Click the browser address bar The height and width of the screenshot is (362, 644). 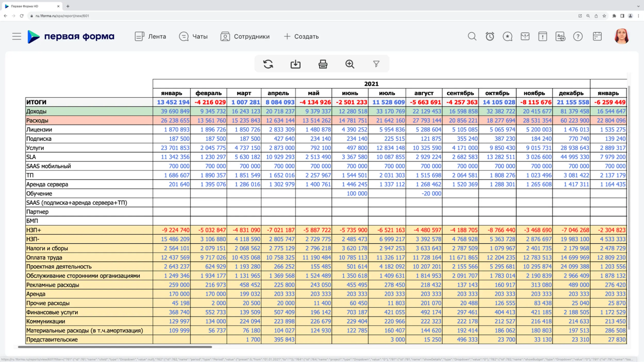(302, 16)
